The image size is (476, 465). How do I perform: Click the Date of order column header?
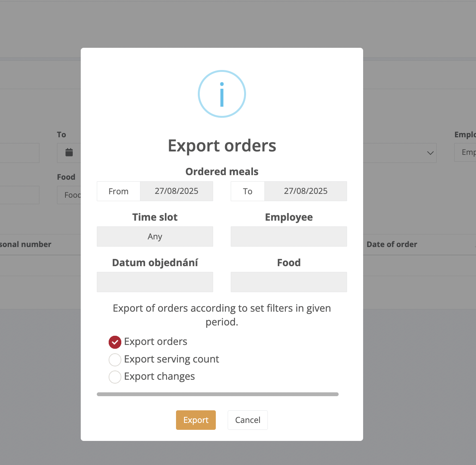(x=392, y=244)
